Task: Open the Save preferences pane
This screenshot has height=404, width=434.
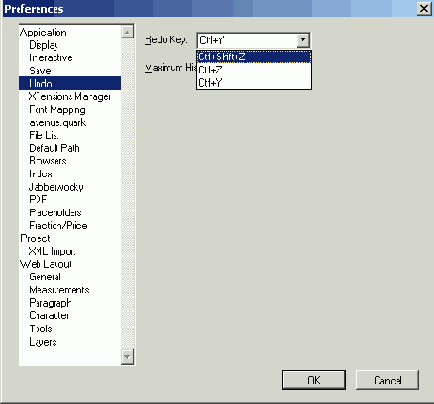Action: tap(40, 71)
